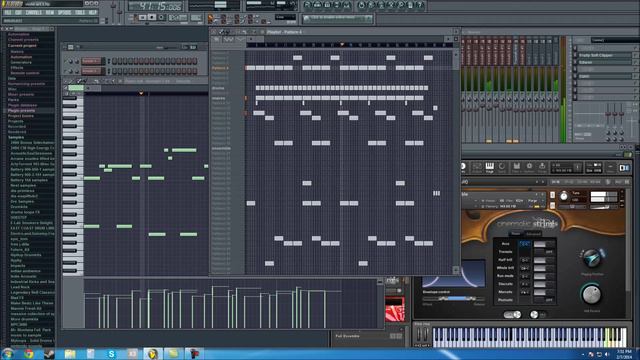Click the Hall Reverb knob in Cinematic Strings
This screenshot has height=360, width=640.
click(x=591, y=294)
